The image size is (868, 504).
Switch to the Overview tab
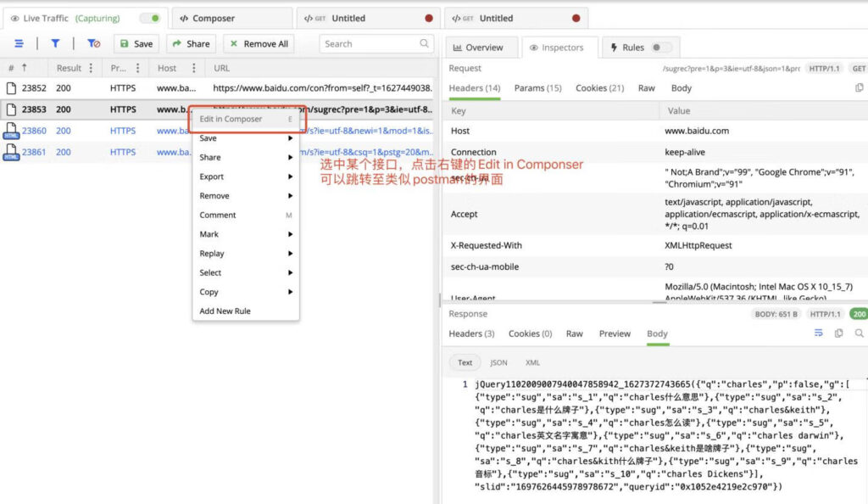481,48
